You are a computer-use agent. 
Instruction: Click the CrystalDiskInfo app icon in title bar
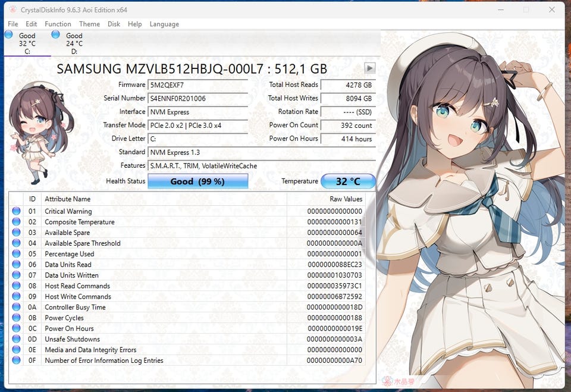(12, 10)
